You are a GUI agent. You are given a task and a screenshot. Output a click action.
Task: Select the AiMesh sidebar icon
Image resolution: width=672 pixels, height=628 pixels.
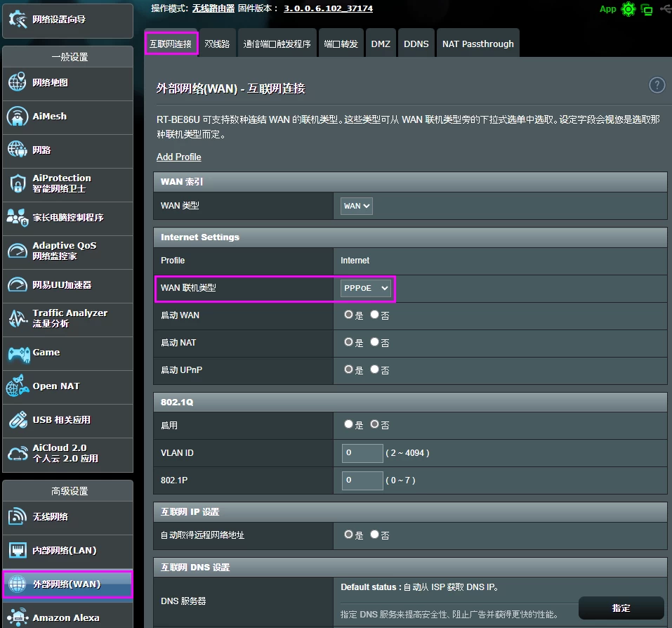[67, 117]
